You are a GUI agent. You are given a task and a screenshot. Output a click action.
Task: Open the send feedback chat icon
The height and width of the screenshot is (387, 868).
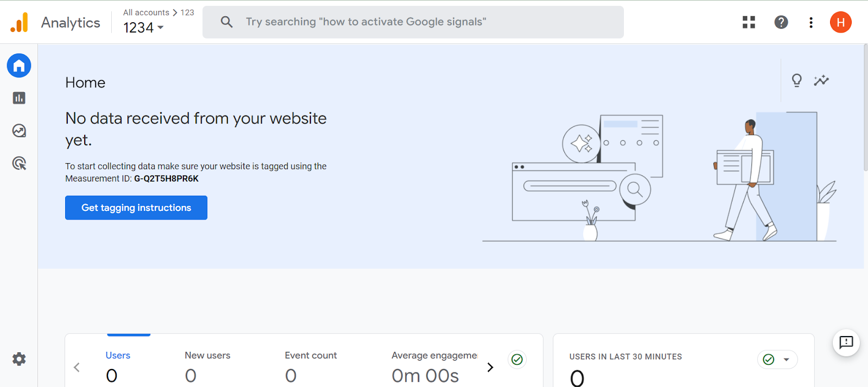pyautogui.click(x=846, y=343)
